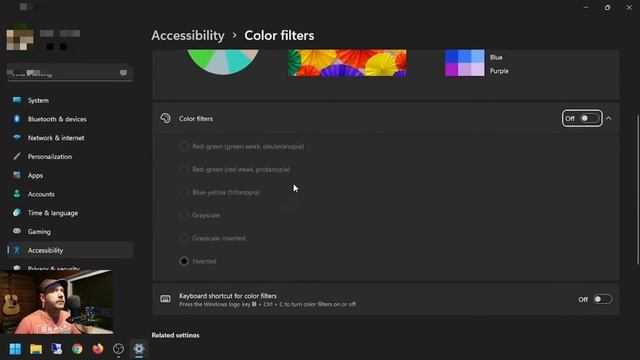Select Grayscale inverted filter
640x360 pixels.
pos(184,238)
